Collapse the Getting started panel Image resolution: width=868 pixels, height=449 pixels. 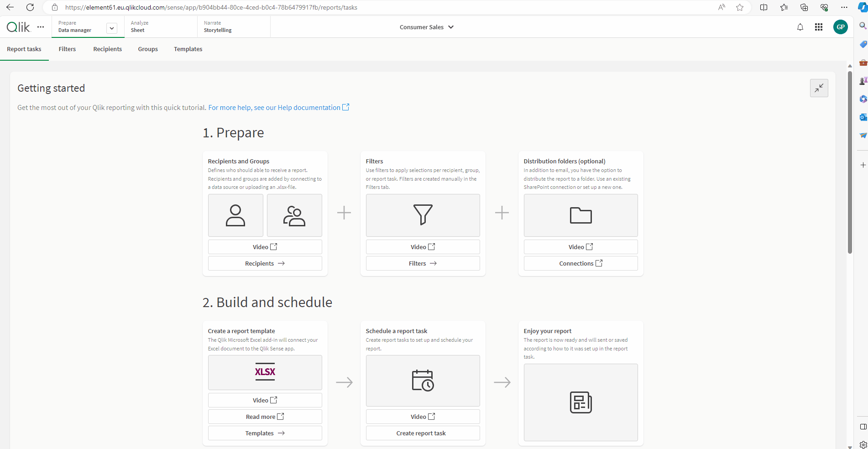(x=819, y=88)
